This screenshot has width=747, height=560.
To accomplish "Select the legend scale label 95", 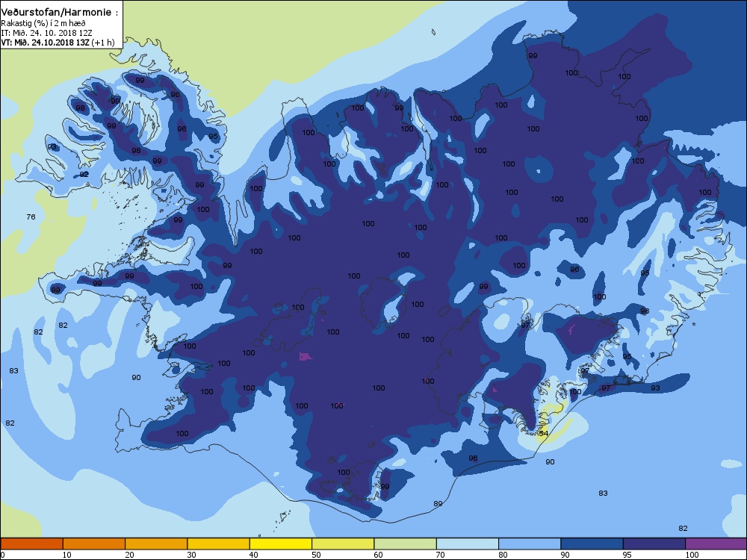I will [x=627, y=555].
